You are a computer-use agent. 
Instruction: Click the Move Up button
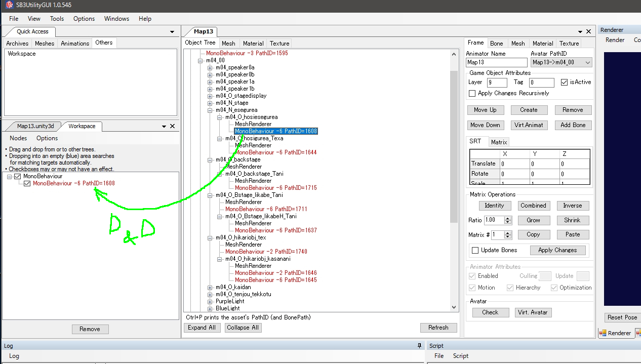[x=485, y=110]
